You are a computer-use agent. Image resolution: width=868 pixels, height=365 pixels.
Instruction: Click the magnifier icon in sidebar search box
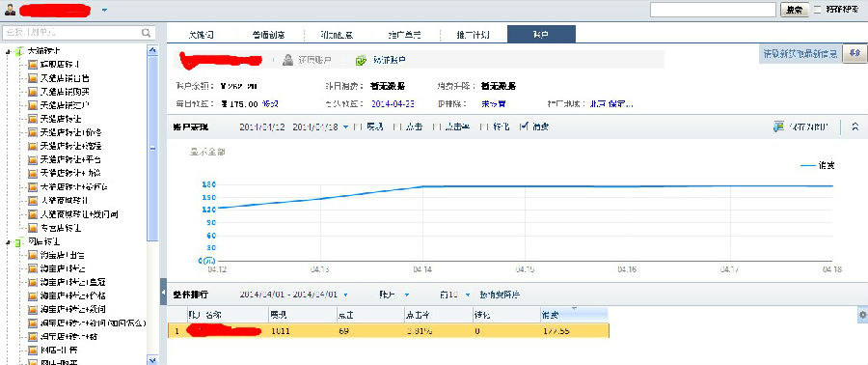tap(147, 33)
